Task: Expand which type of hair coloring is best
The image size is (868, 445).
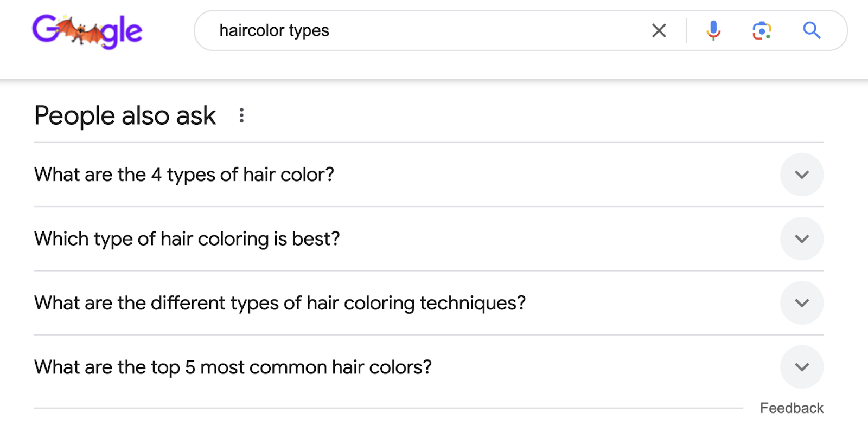Action: (x=802, y=238)
